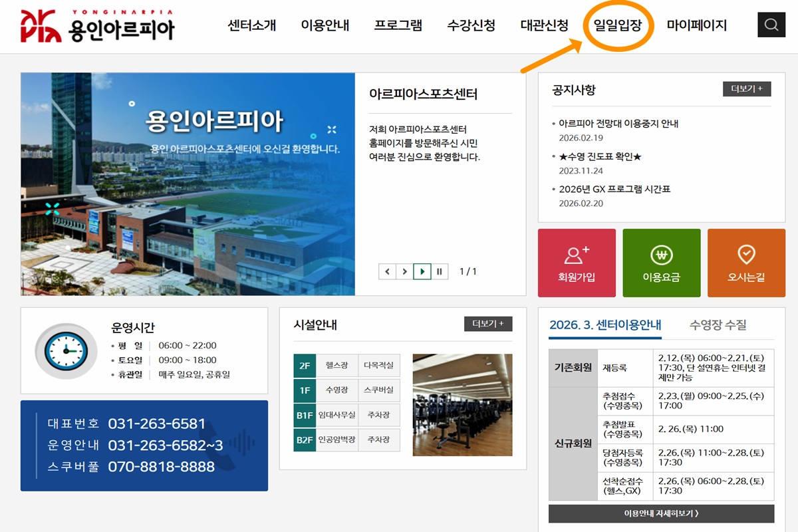This screenshot has height=532, width=798.
Task: Select 헬스장 in facility guide
Action: 336,365
